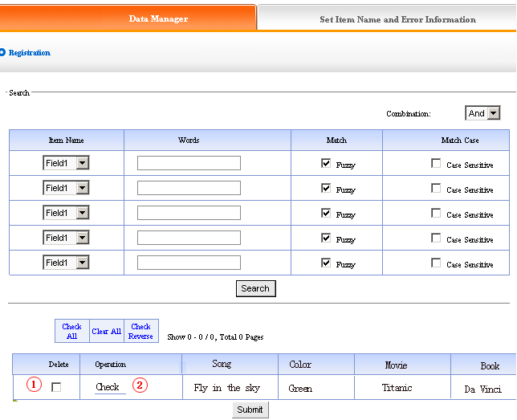
Task: Focus the third row Words input field
Action: tap(189, 213)
